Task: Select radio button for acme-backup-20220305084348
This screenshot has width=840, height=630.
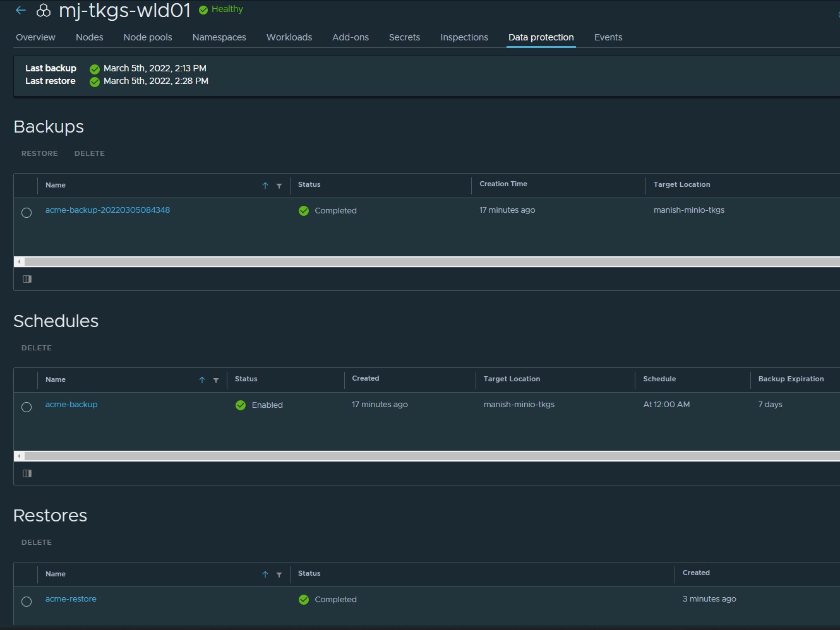Action: 27,213
